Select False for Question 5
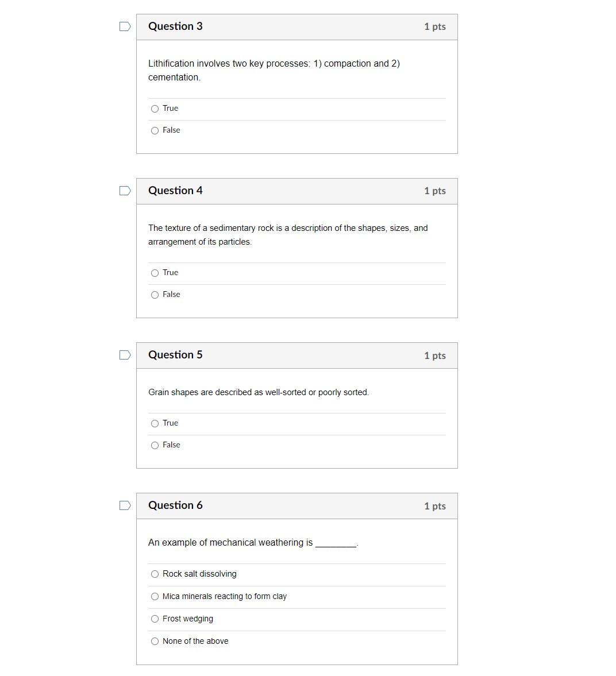Viewport: 616px width, 676px height. point(155,445)
